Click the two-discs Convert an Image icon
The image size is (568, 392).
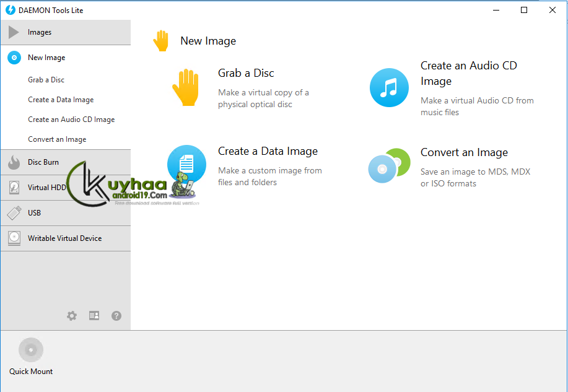pyautogui.click(x=389, y=165)
